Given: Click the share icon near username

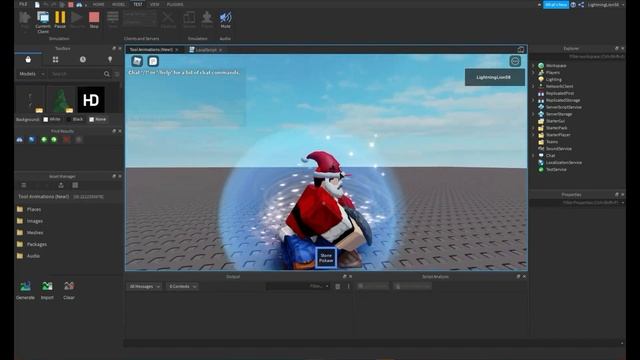Looking at the screenshot, I should [581, 4].
